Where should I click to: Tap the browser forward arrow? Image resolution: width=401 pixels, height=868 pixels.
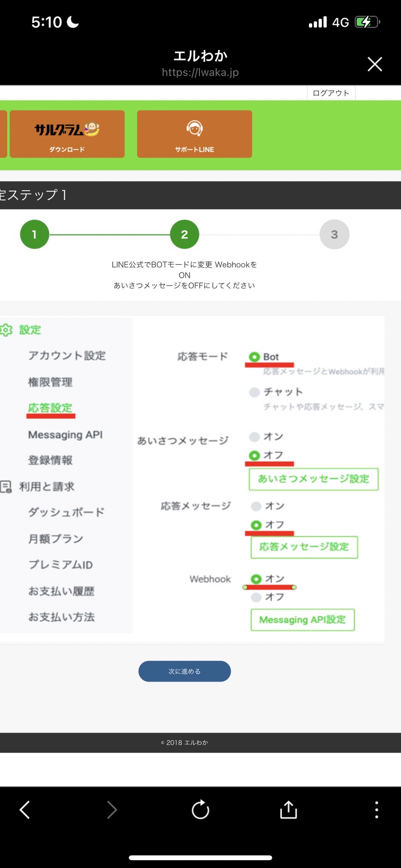coord(112,809)
